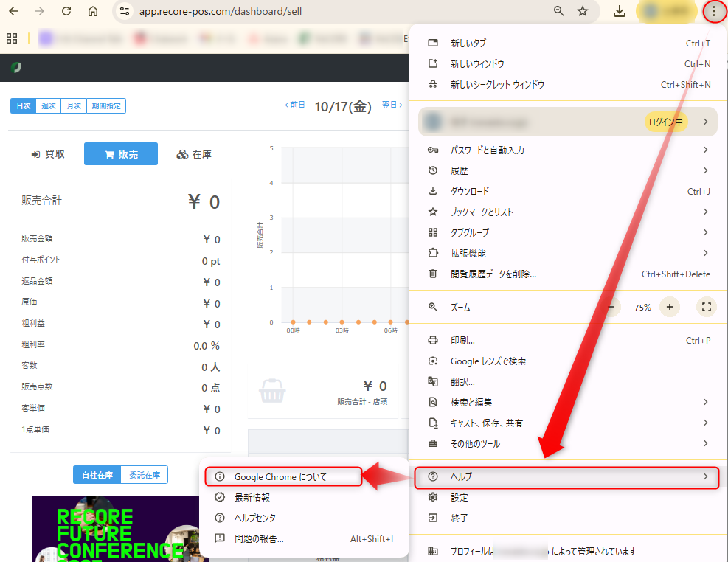
Task: Expand 履歴 submenu
Action: tap(569, 170)
